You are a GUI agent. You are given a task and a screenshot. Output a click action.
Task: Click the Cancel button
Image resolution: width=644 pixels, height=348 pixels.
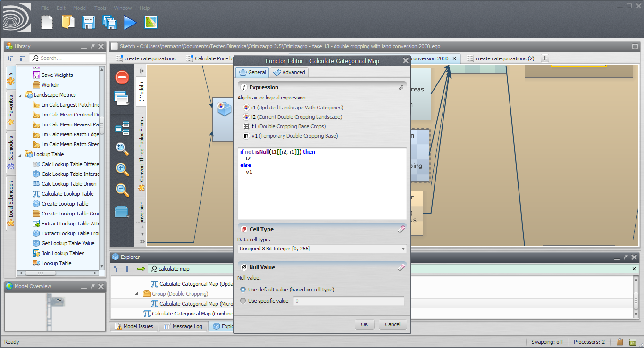[x=393, y=324]
